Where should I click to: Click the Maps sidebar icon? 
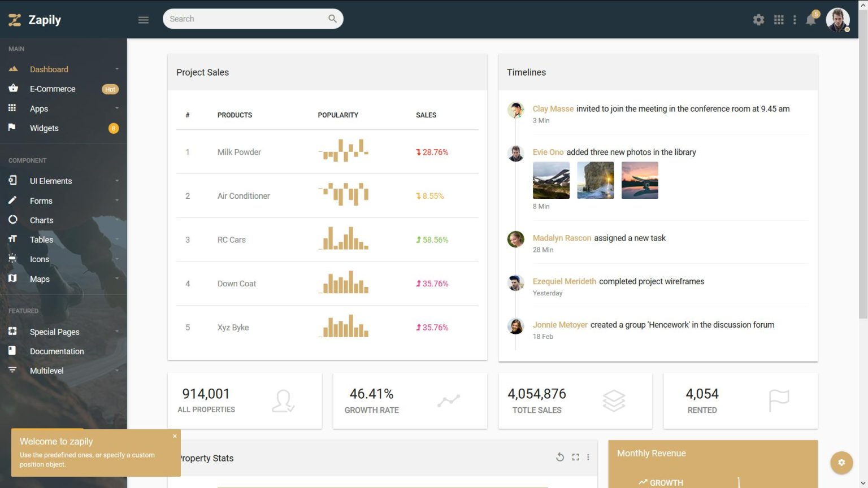tap(12, 278)
